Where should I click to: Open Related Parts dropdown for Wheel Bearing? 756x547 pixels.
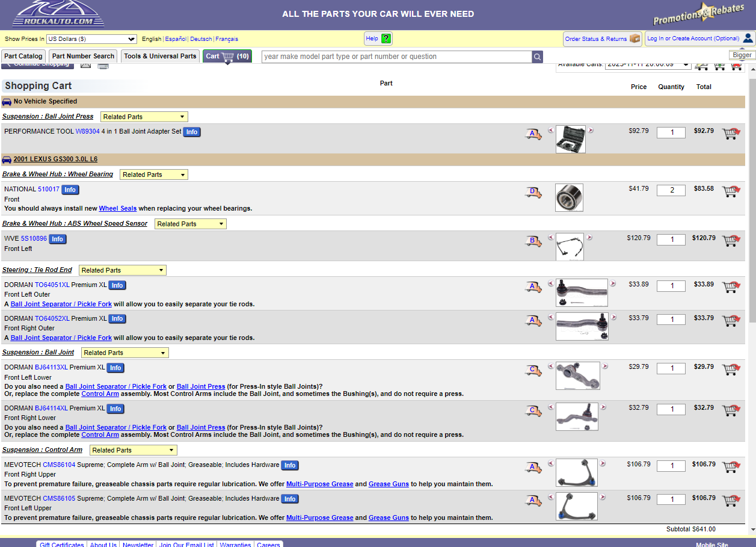point(154,175)
